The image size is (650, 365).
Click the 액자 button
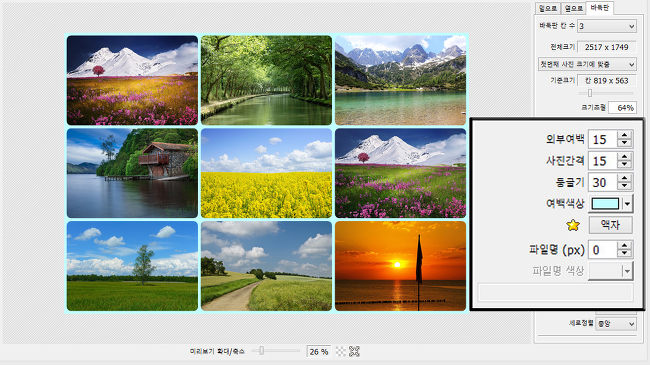(611, 225)
